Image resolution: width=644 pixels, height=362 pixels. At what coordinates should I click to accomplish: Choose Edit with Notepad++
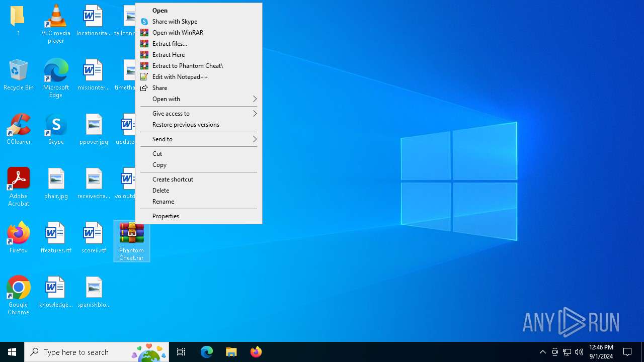[199, 77]
